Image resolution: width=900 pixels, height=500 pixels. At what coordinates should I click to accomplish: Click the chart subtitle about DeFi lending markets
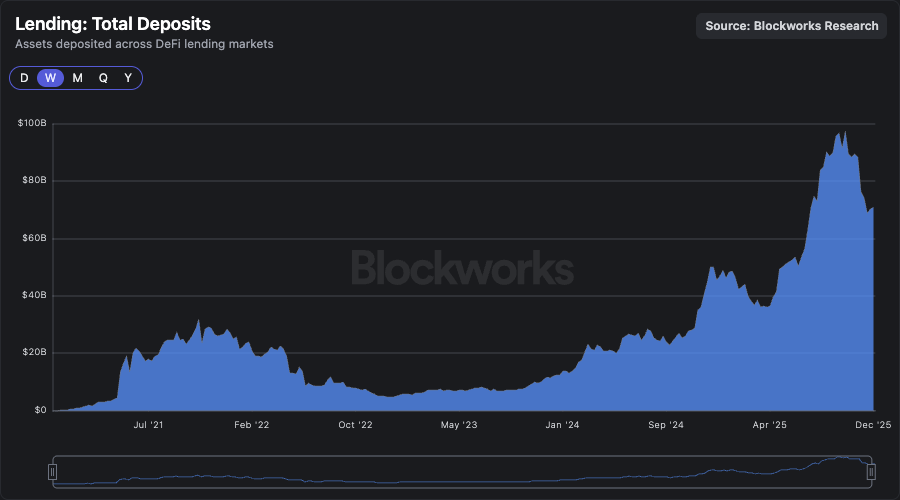144,44
